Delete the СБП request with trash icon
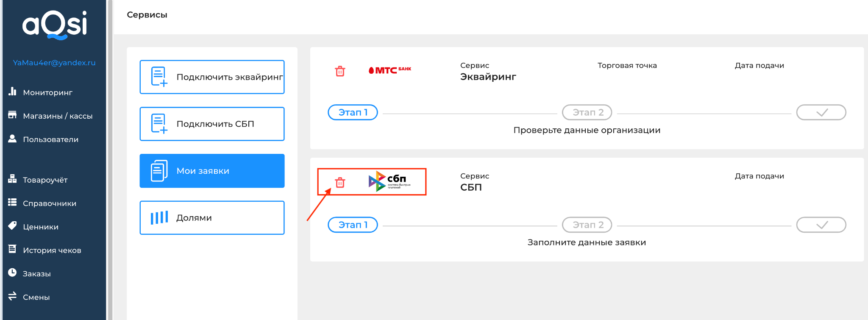Image resolution: width=868 pixels, height=320 pixels. (340, 182)
